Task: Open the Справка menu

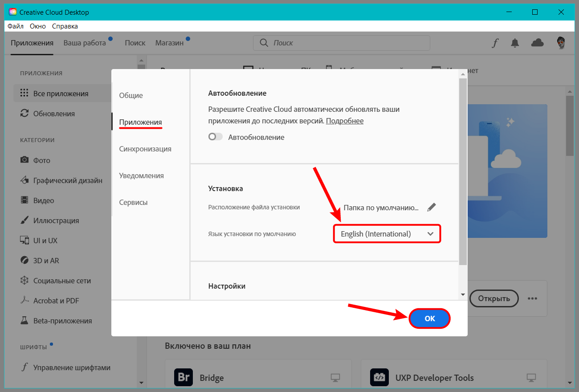Action: tap(65, 26)
